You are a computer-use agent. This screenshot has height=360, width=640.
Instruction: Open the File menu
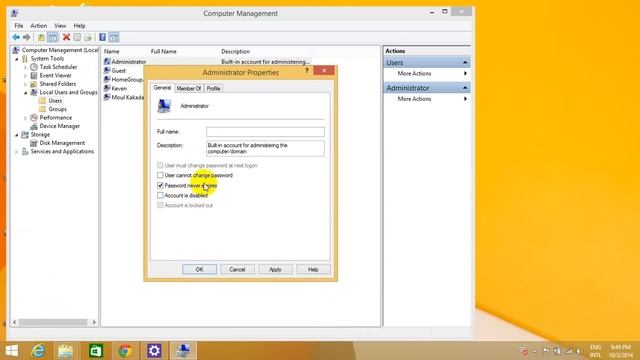coord(19,26)
